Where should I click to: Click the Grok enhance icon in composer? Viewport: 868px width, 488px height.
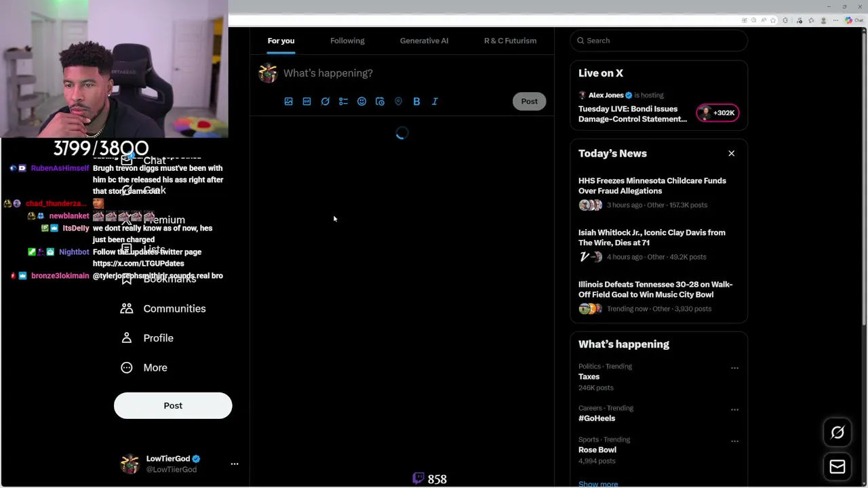(x=325, y=102)
